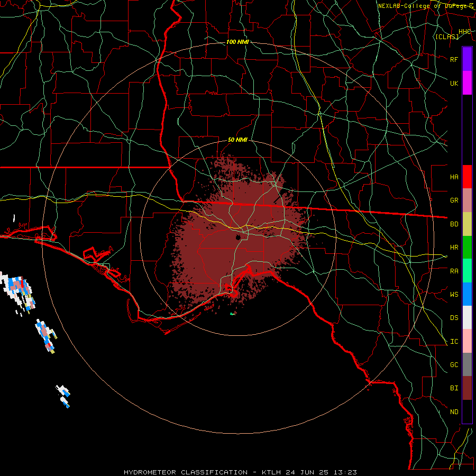This screenshot has width=476, height=476.
Task: Select the pink GR legend color
Action: pyautogui.click(x=467, y=200)
